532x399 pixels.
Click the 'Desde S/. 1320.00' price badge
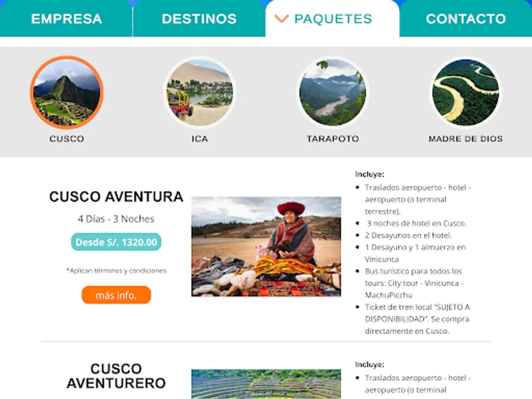[x=116, y=242]
